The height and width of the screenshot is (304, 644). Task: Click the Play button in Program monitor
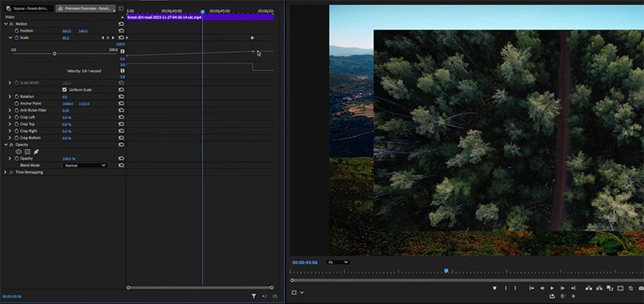[x=552, y=288]
